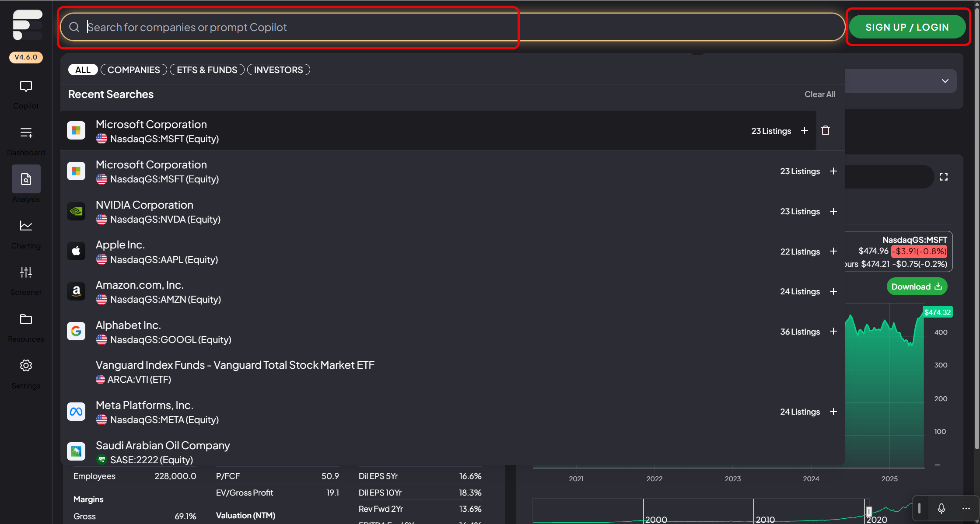Click the $474.32 price label on chart

click(x=937, y=312)
